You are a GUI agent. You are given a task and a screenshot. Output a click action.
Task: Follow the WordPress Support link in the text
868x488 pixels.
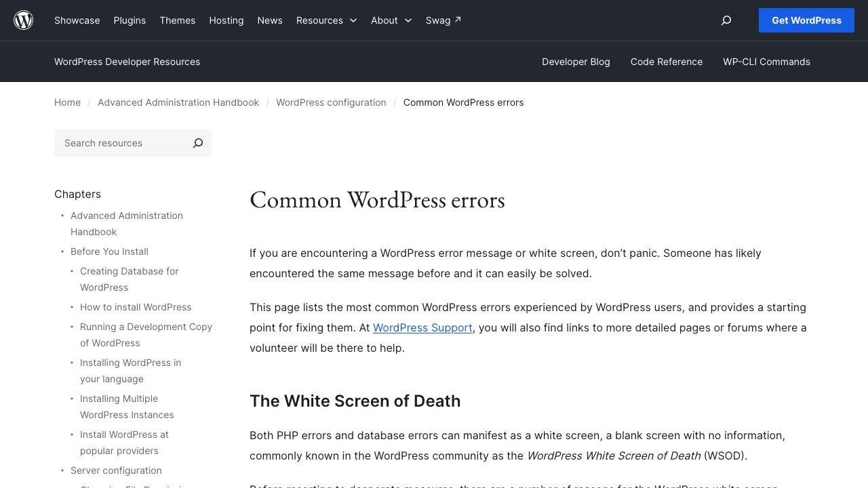pyautogui.click(x=422, y=327)
